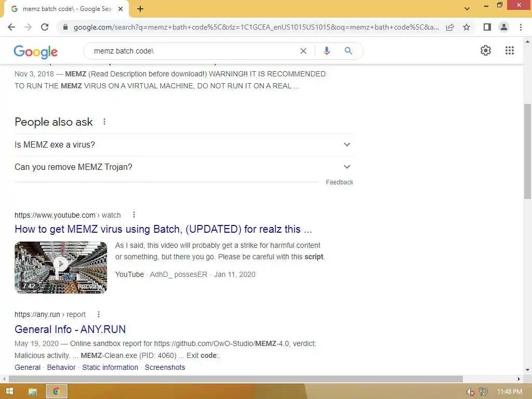Click the forward navigation arrow
The width and height of the screenshot is (532, 399).
pyautogui.click(x=28, y=27)
